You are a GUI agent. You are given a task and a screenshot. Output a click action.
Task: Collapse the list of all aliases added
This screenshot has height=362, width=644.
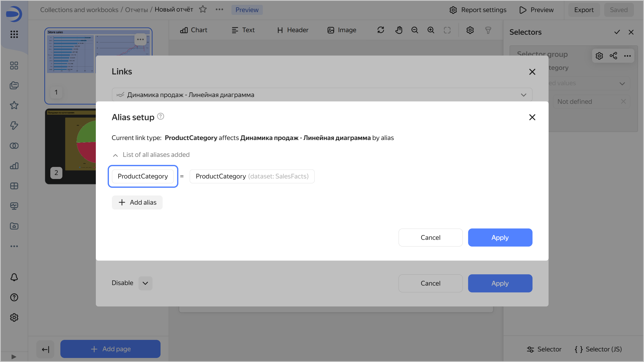[115, 155]
